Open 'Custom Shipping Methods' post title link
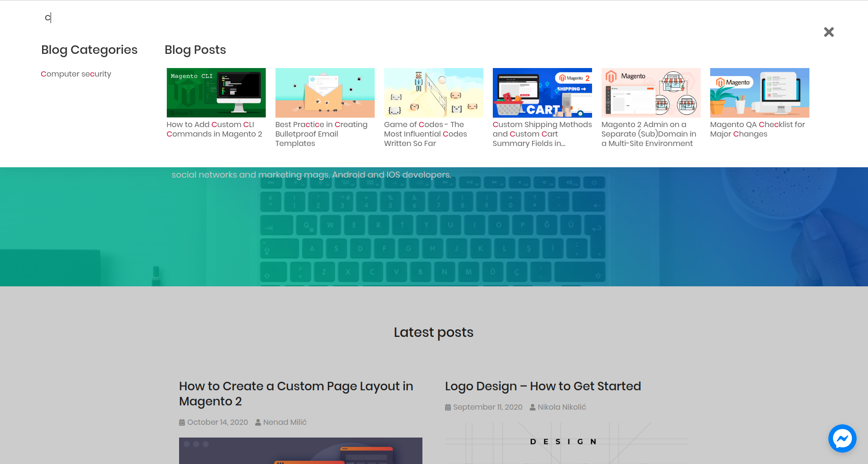Image resolution: width=868 pixels, height=464 pixels. tap(542, 134)
